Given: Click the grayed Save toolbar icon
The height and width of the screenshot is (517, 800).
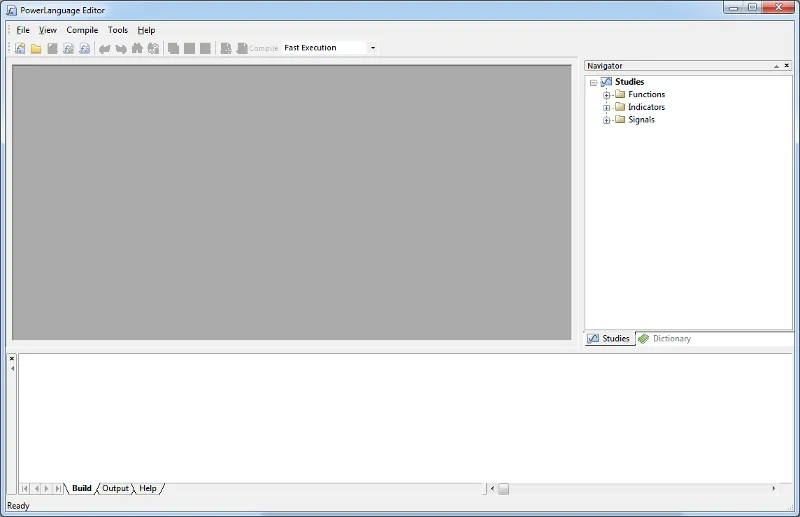Looking at the screenshot, I should pos(52,48).
